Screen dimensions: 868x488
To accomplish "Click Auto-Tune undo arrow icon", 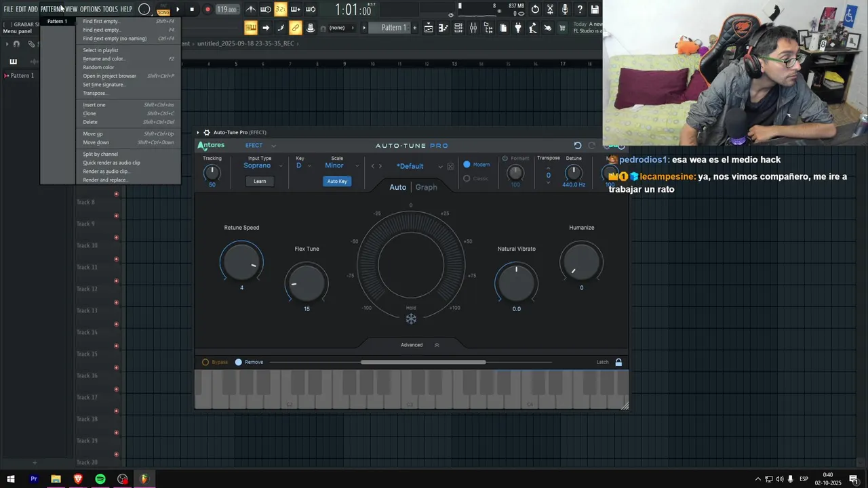I will 578,146.
